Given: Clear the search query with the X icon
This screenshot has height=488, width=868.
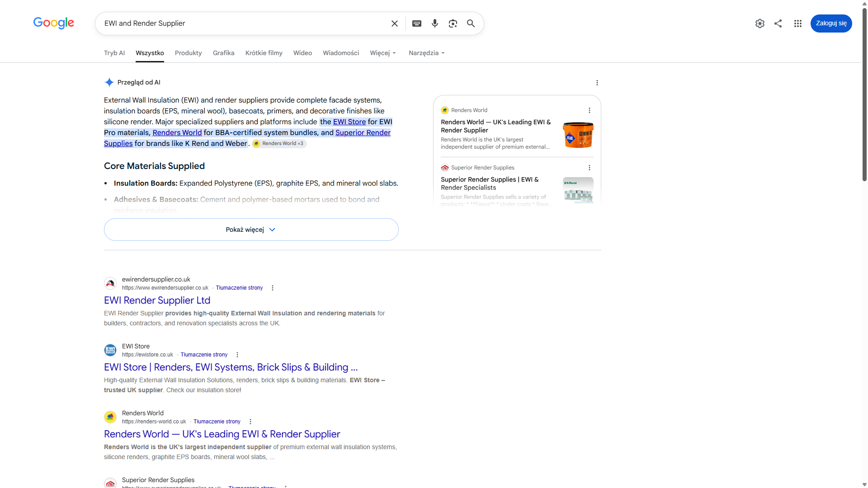Looking at the screenshot, I should 395,23.
